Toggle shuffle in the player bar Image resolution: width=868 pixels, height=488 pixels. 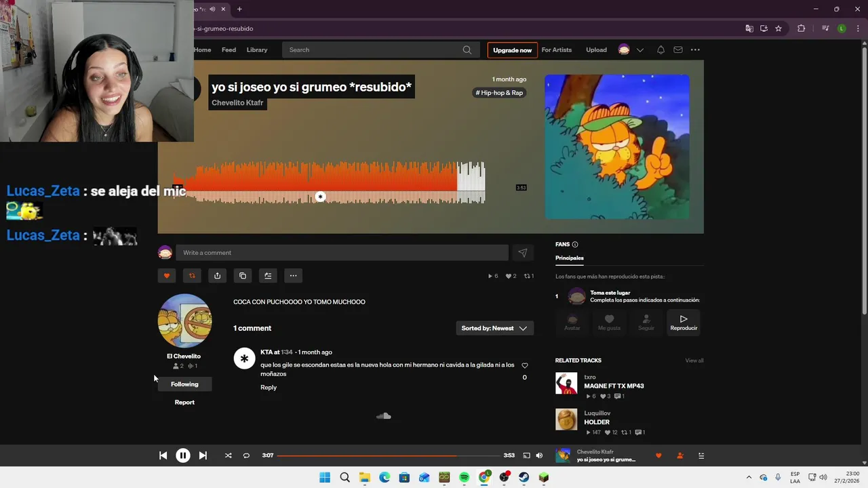228,455
